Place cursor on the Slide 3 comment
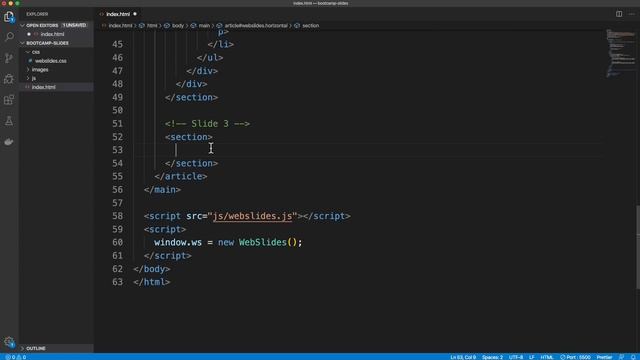The height and width of the screenshot is (360, 640). [x=207, y=124]
